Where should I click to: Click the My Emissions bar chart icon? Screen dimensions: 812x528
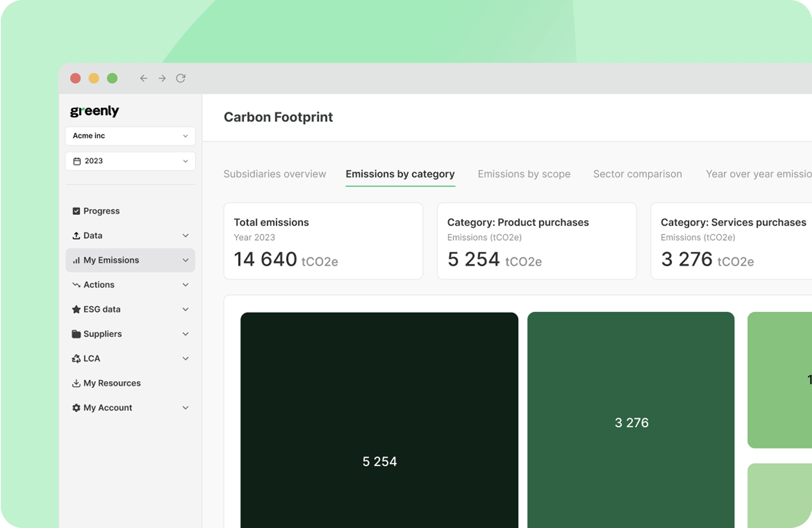point(76,260)
